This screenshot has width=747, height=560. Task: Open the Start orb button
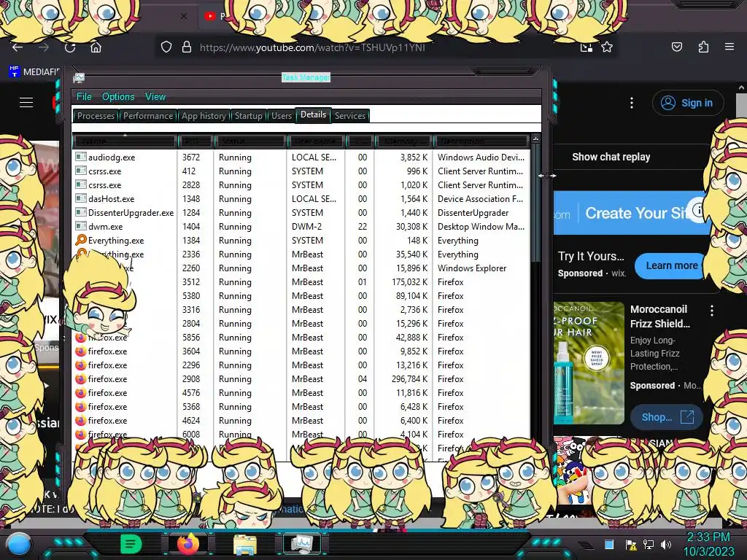point(18,545)
